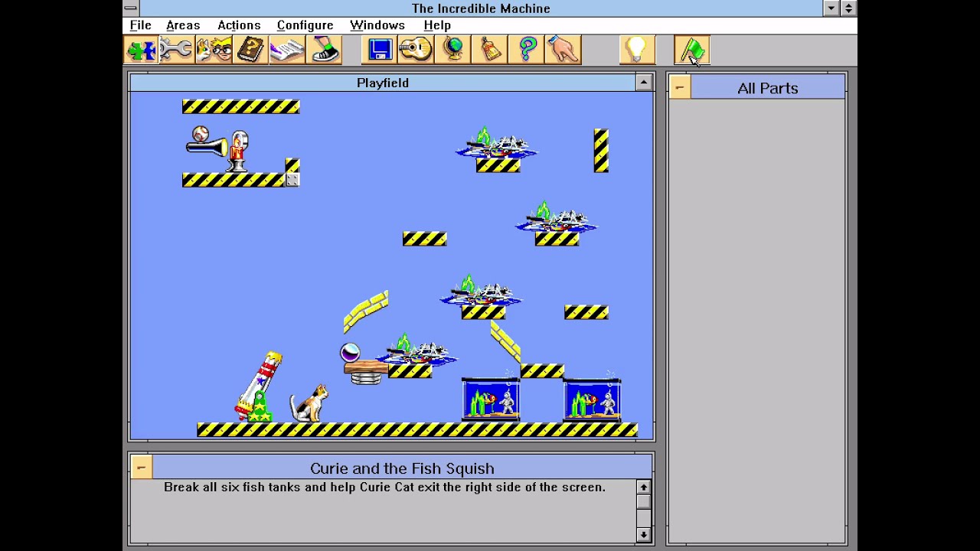Viewport: 980px width, 551px height.
Task: Click the cat and professor faces icon
Action: coord(214,50)
